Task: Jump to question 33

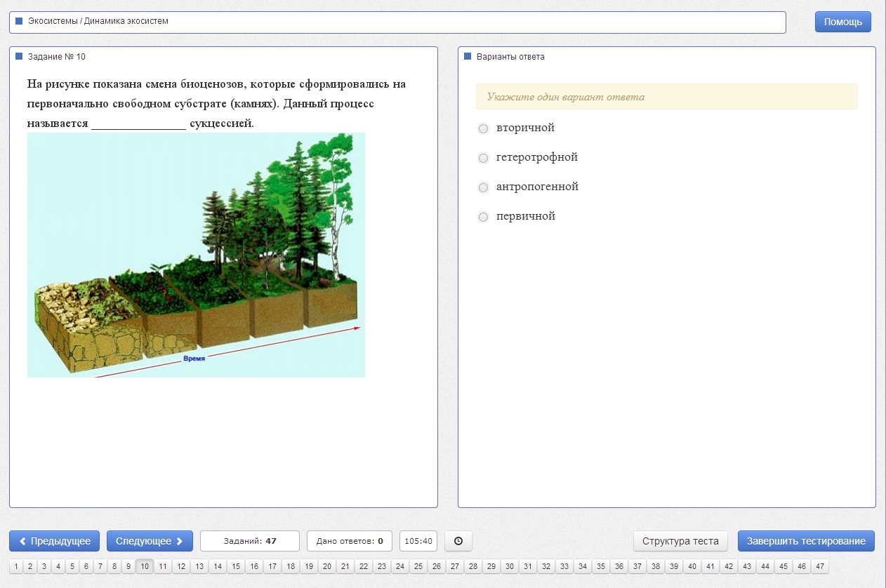Action: tap(564, 566)
